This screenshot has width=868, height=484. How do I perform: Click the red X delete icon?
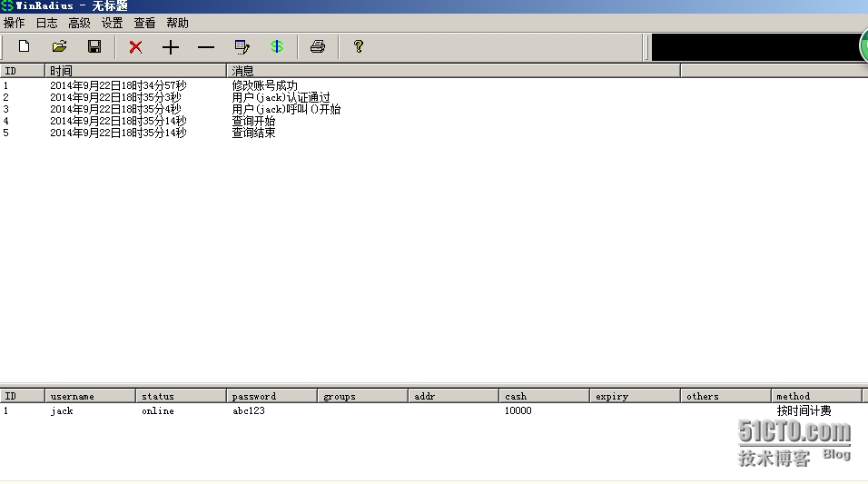(x=135, y=47)
